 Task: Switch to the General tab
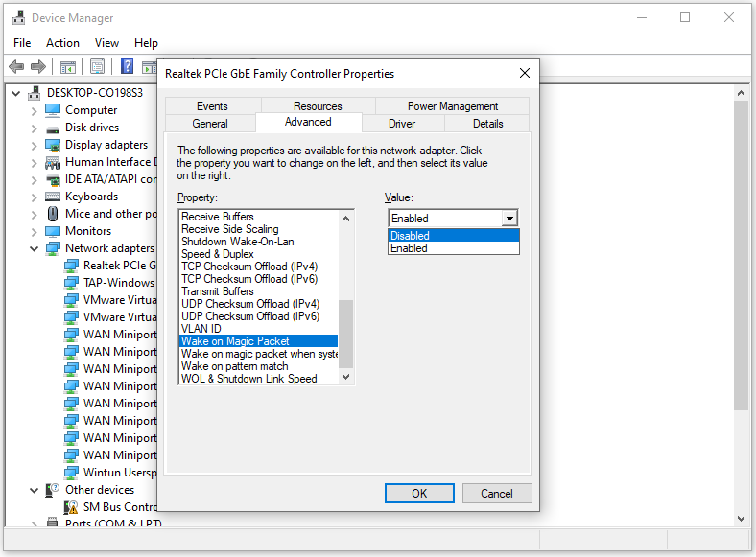(x=210, y=124)
